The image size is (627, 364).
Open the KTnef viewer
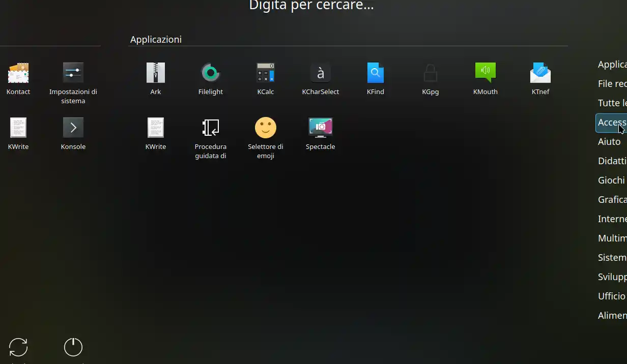(540, 76)
